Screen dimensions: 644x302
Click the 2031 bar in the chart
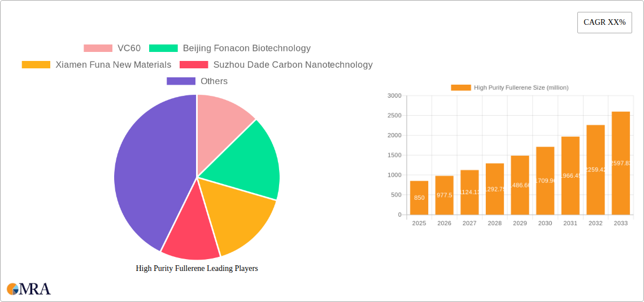click(571, 176)
